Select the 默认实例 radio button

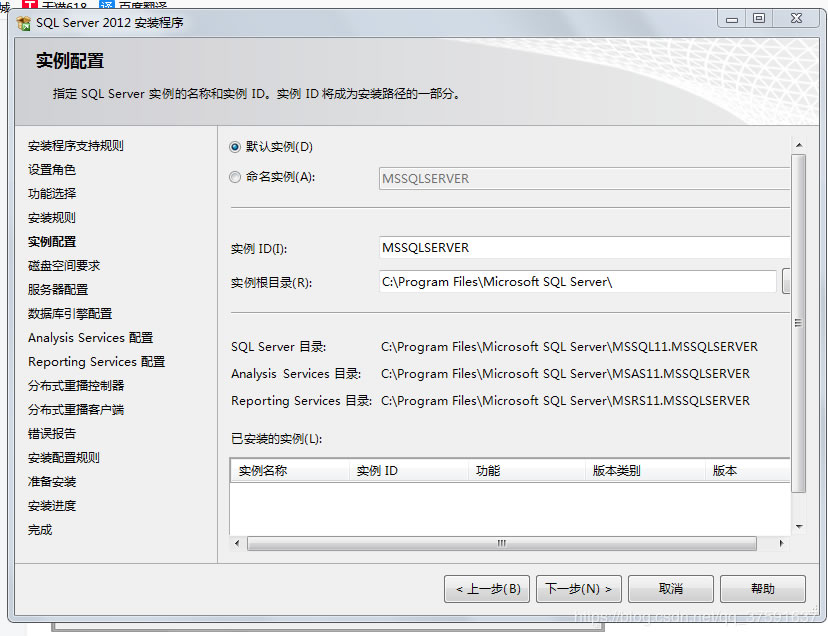[x=235, y=147]
